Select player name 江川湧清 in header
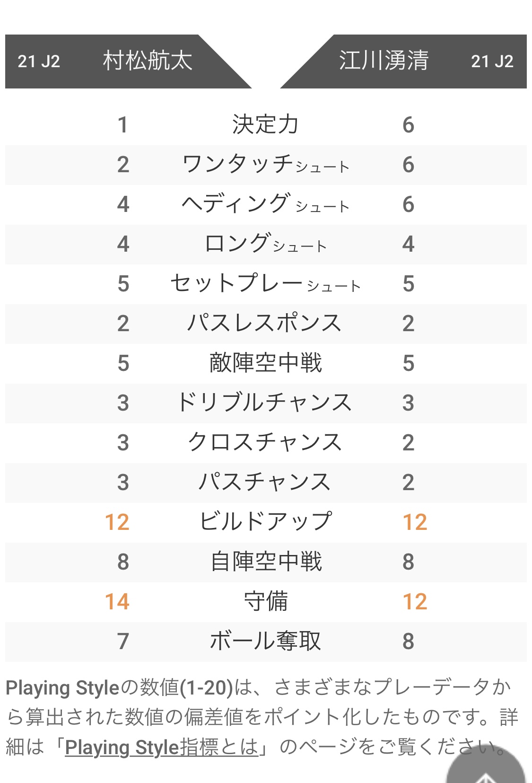The image size is (532, 783). [x=384, y=61]
